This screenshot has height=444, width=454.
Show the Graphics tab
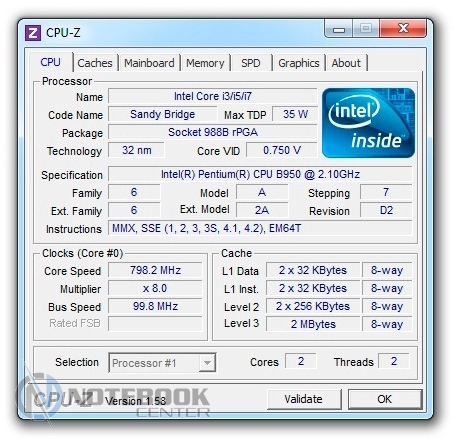pyautogui.click(x=299, y=63)
